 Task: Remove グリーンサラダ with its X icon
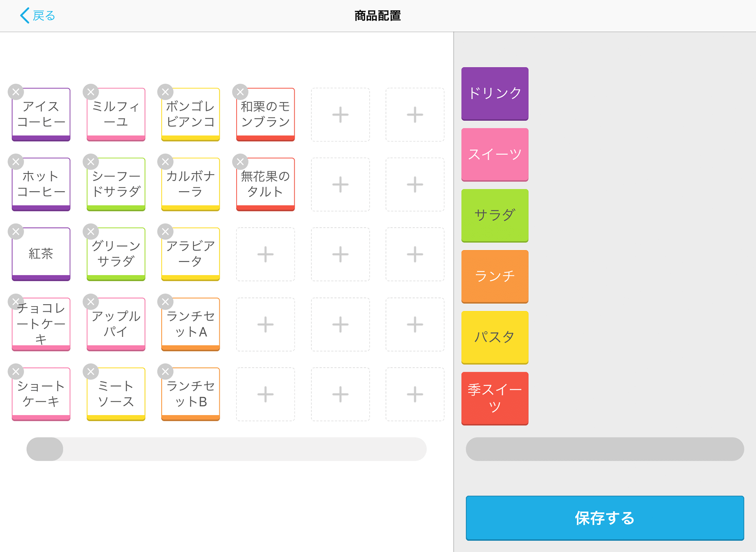[91, 232]
